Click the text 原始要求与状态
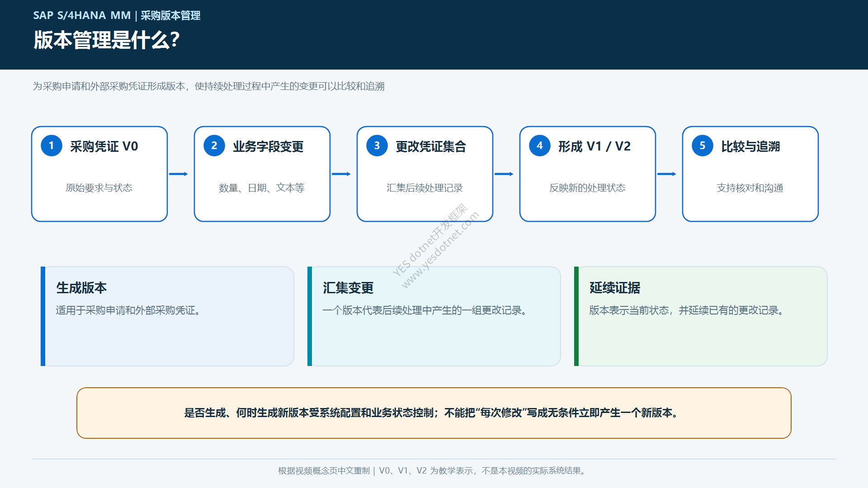This screenshot has width=868, height=488. tap(99, 188)
